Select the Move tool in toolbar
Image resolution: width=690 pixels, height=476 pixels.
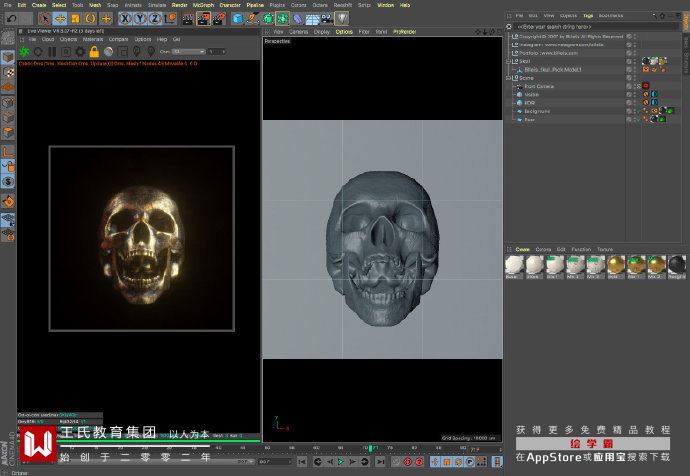pyautogui.click(x=61, y=18)
